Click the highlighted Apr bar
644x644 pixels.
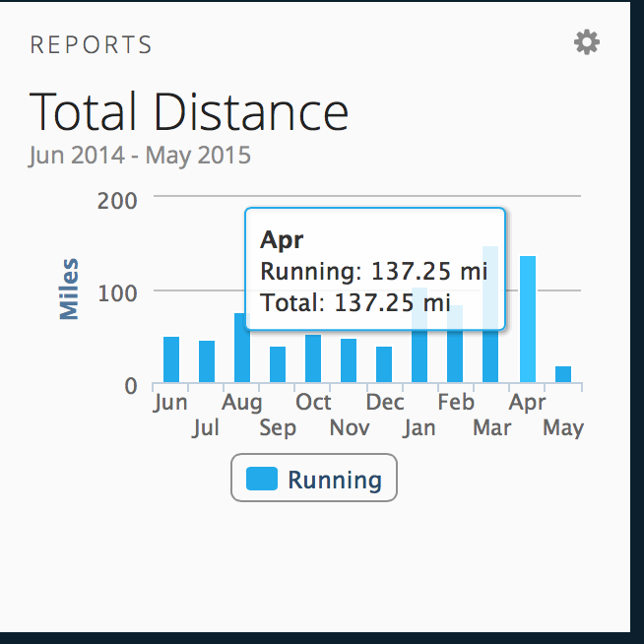(527, 320)
